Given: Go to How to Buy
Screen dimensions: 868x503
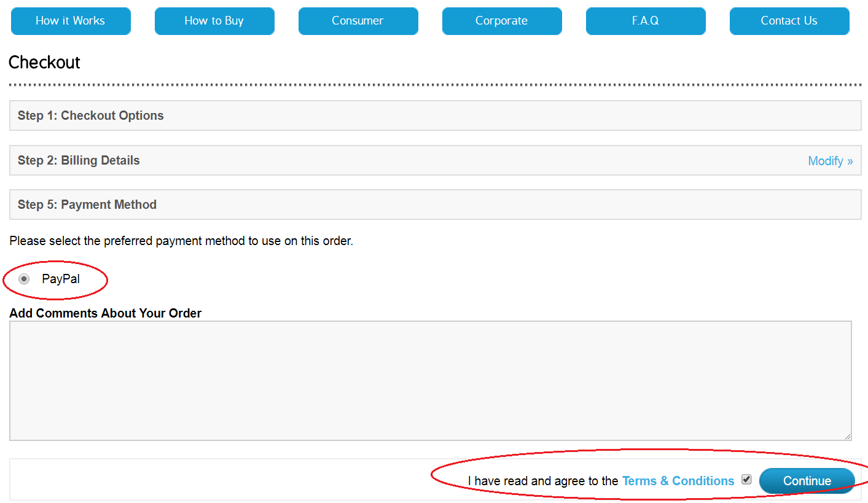Looking at the screenshot, I should click(214, 21).
